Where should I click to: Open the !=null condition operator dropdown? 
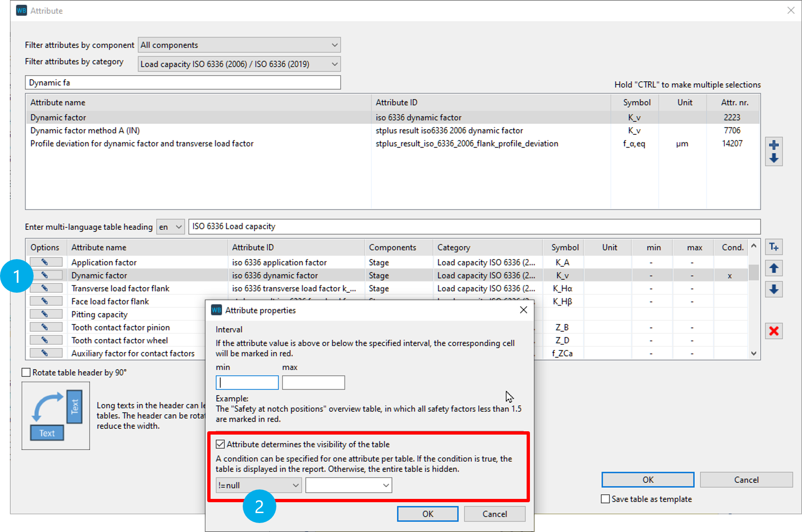click(x=258, y=485)
